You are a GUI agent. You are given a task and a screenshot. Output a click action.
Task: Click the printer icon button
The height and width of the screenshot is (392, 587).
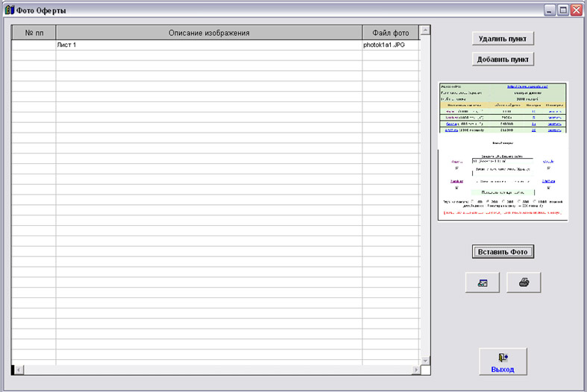coord(524,282)
